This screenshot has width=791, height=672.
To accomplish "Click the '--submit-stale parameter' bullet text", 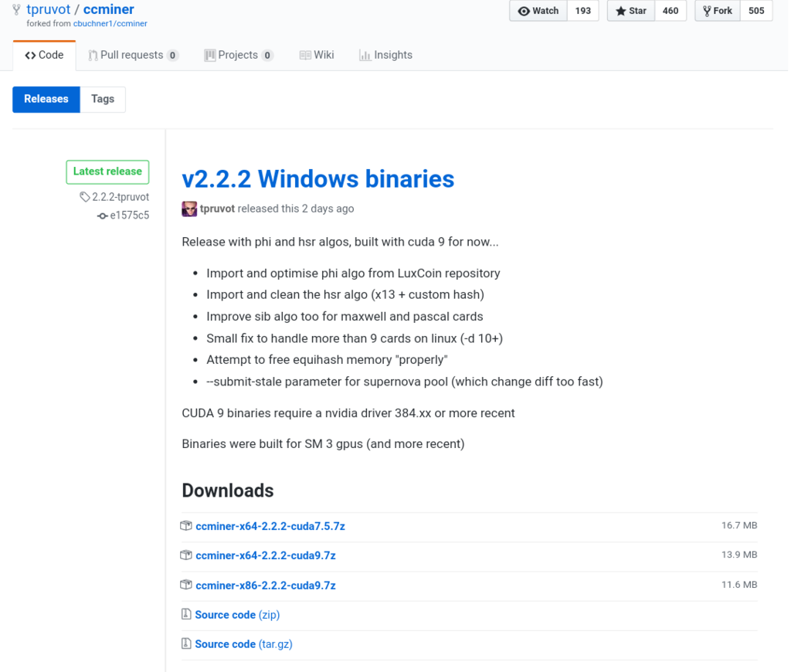I will point(405,382).
